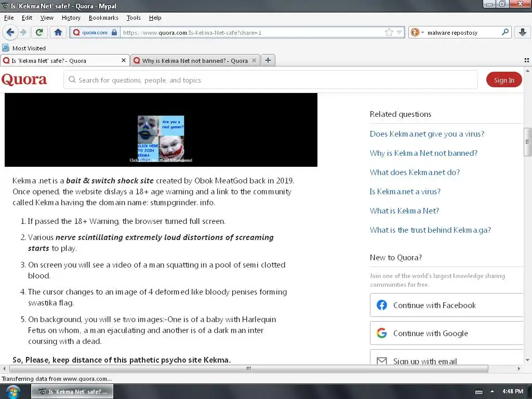The image size is (532, 399).
Task: Open the Most Visited bookmarks folder
Action: point(24,48)
